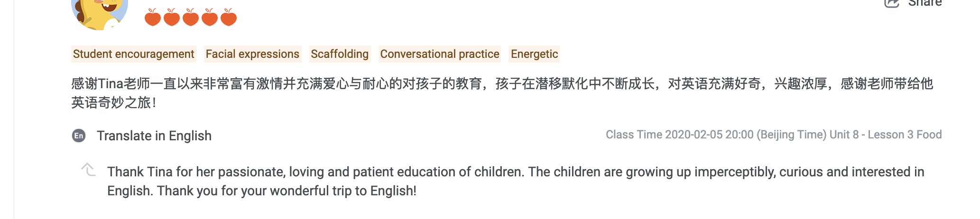Click the round En language icon
980x219 pixels.
point(79,136)
